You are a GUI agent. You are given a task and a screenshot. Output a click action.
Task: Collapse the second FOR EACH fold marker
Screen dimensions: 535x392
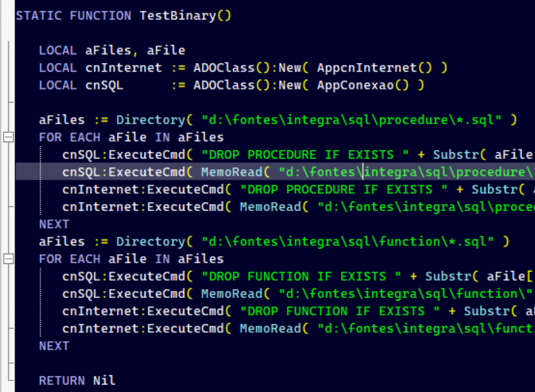coord(8,259)
